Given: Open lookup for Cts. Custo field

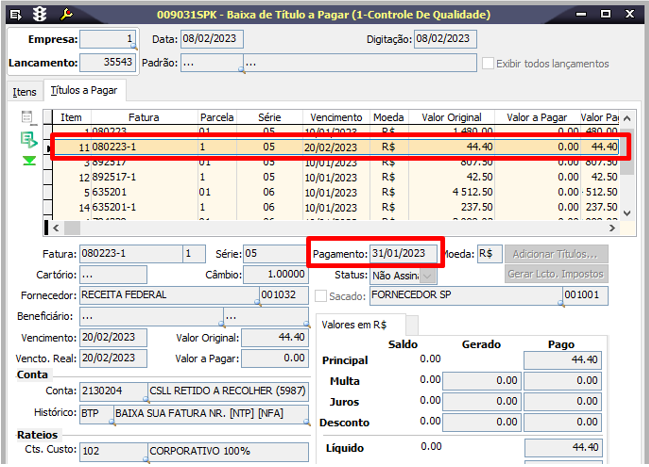Looking at the screenshot, I should click(x=146, y=459).
